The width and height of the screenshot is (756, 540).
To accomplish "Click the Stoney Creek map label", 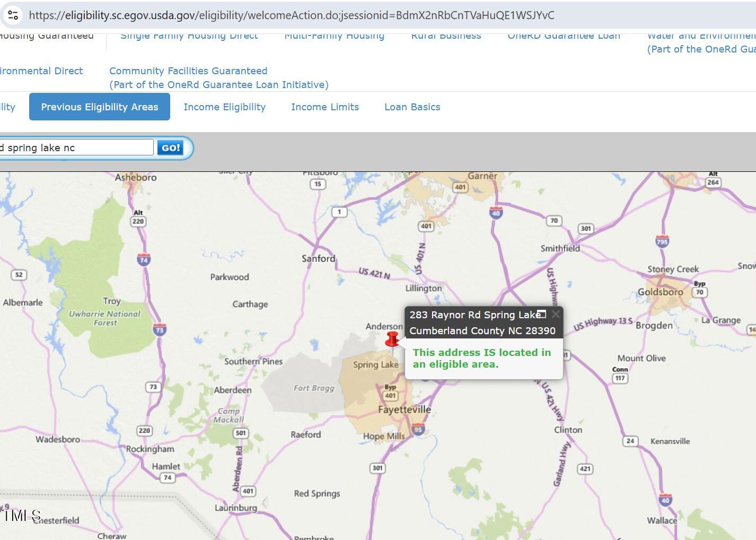I will tap(673, 269).
